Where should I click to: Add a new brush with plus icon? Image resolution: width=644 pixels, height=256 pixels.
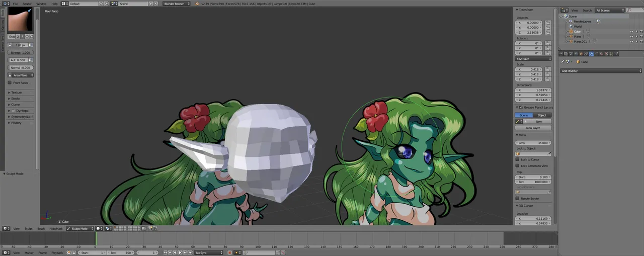[27, 37]
